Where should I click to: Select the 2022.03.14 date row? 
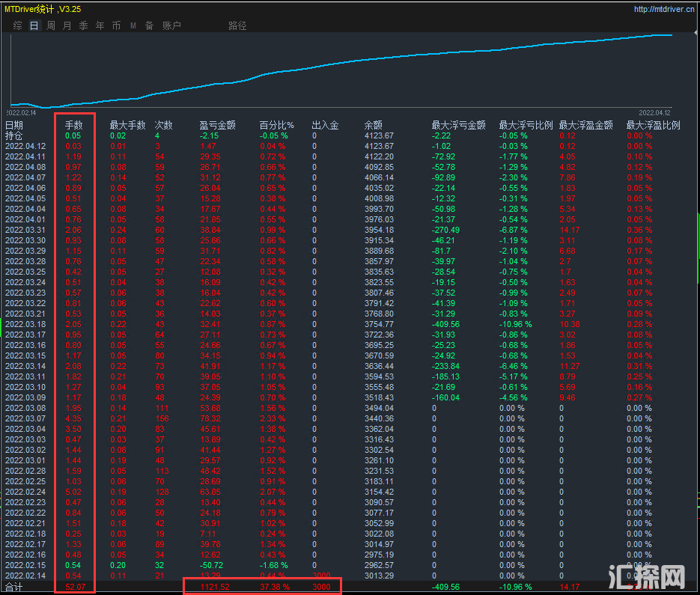click(x=25, y=366)
